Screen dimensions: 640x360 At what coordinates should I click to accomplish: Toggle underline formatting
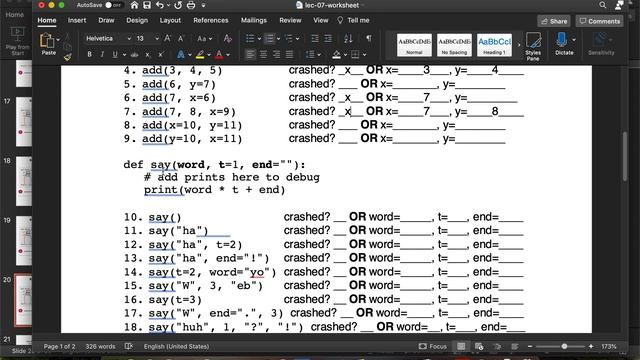pyautogui.click(x=115, y=55)
